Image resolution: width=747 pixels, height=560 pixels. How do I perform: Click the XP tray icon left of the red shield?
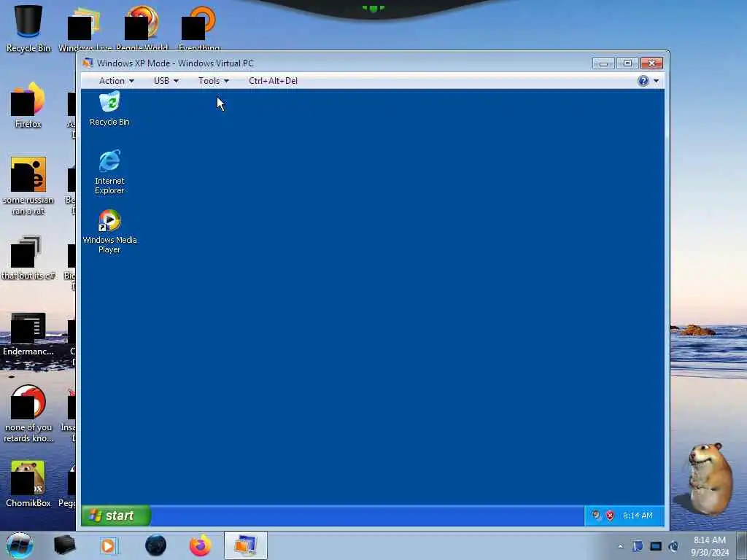(x=596, y=516)
